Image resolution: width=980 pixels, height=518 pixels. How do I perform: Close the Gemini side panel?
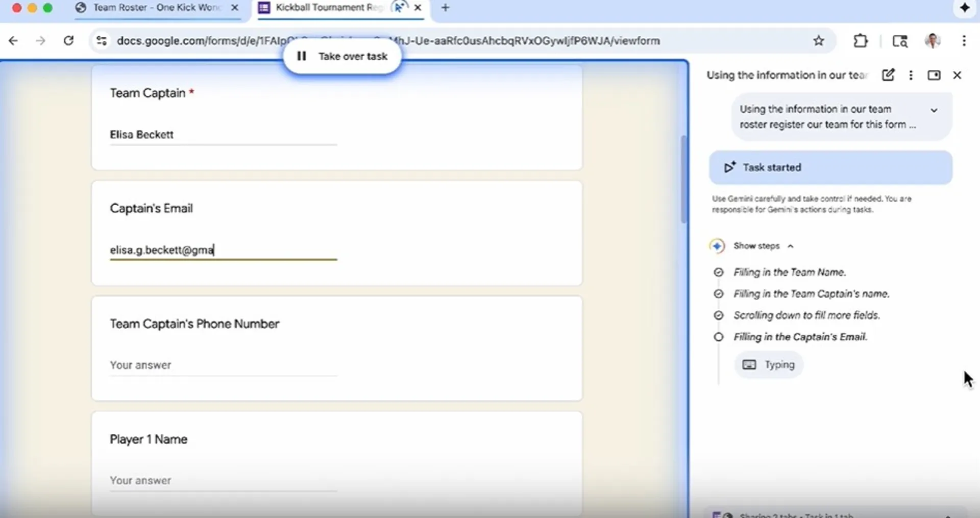(x=957, y=75)
